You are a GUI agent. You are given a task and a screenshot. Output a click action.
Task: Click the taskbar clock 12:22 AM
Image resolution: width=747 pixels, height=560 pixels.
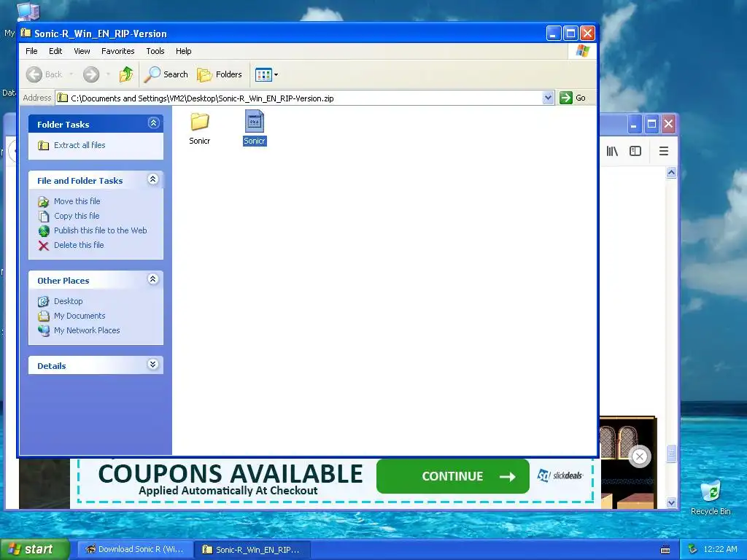click(720, 550)
